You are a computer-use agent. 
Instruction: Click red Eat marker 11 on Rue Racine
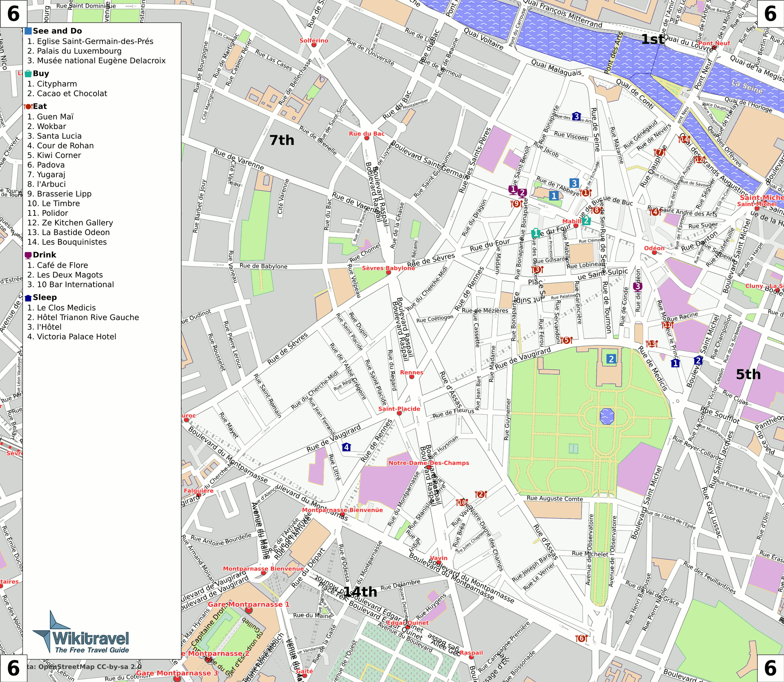668,325
